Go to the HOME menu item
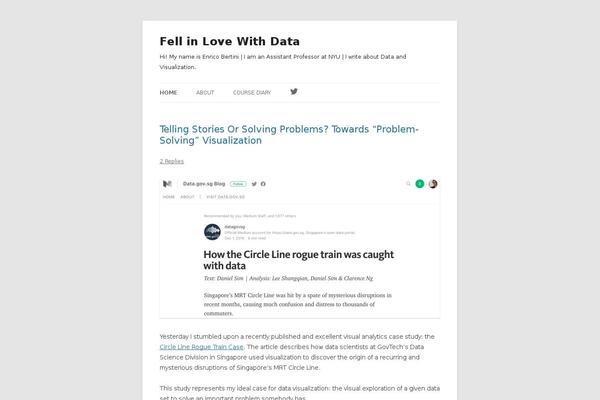Screen dimensions: 600x400 (168, 93)
